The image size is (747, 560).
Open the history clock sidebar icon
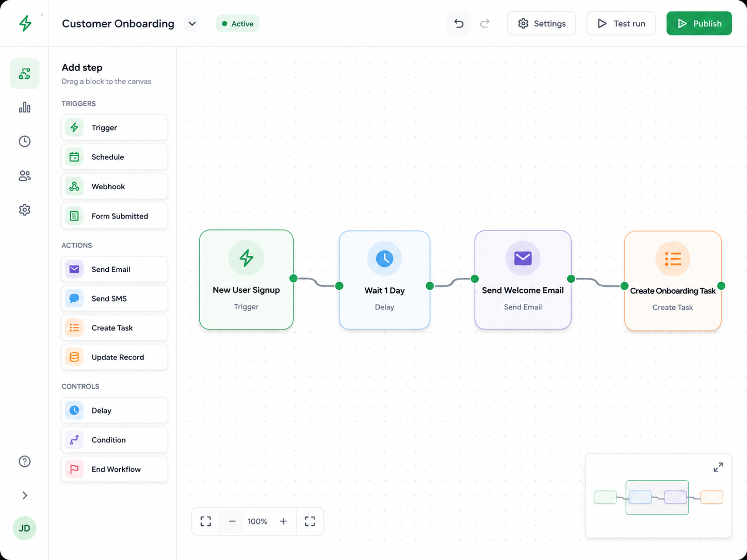pos(25,141)
